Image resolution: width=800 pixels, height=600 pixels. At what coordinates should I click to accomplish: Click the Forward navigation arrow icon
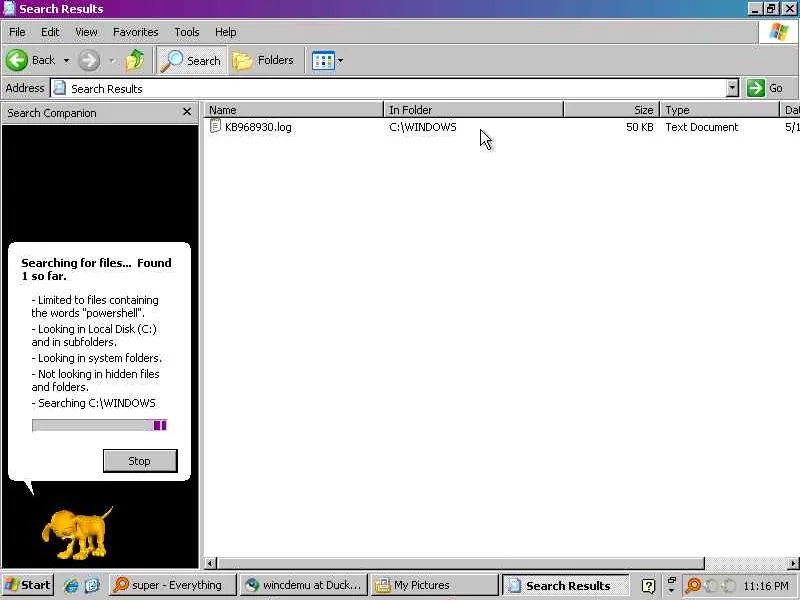89,60
